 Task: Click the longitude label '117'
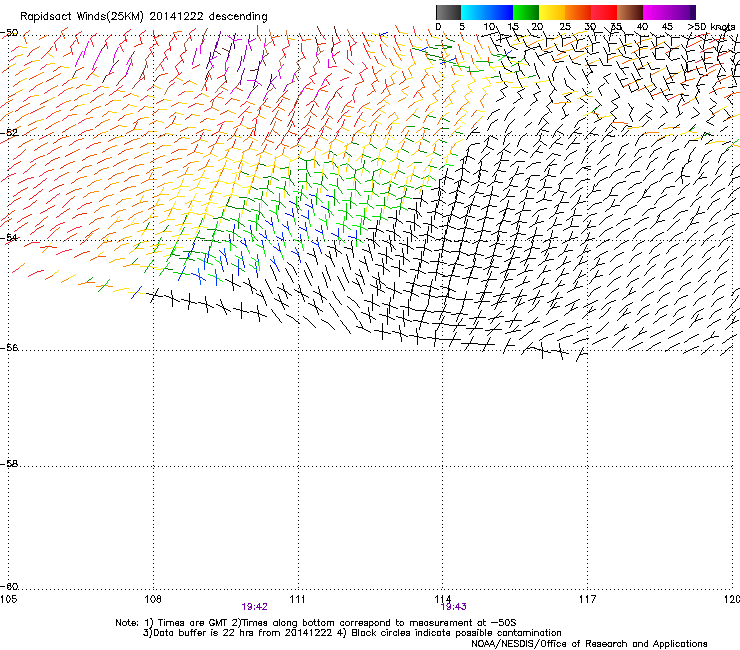point(588,599)
